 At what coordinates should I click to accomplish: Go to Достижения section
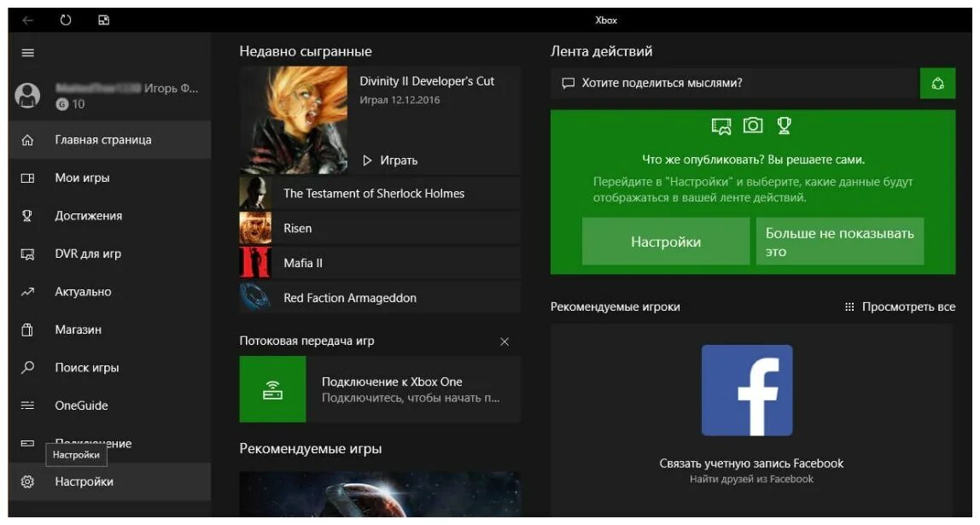click(x=110, y=216)
